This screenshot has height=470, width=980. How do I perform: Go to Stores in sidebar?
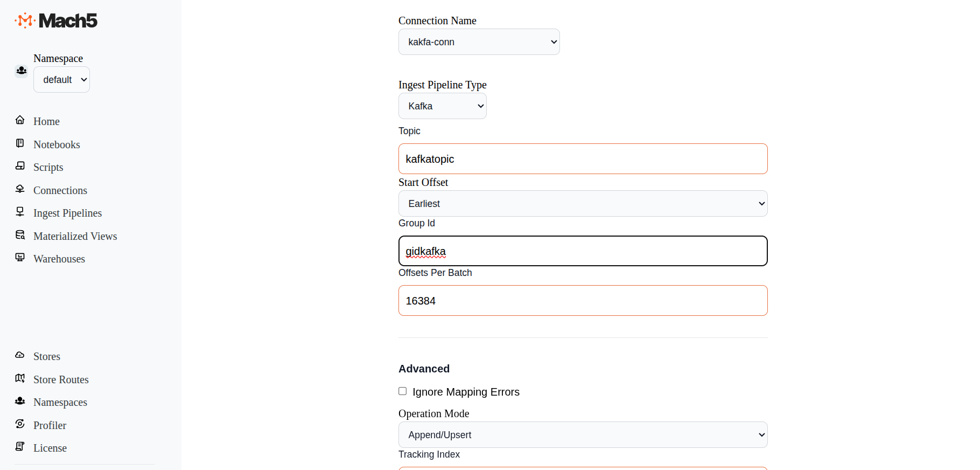click(x=47, y=356)
